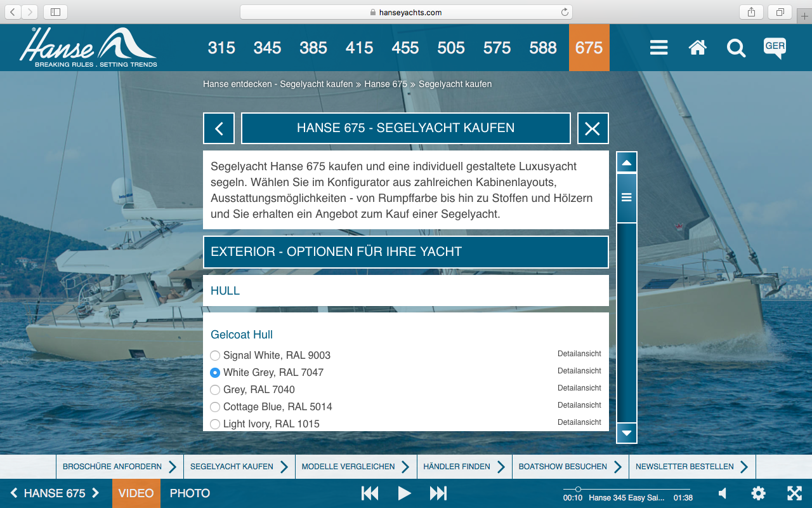Screen dimensions: 812x508
Task: Skip to previous video track
Action: [x=370, y=493]
